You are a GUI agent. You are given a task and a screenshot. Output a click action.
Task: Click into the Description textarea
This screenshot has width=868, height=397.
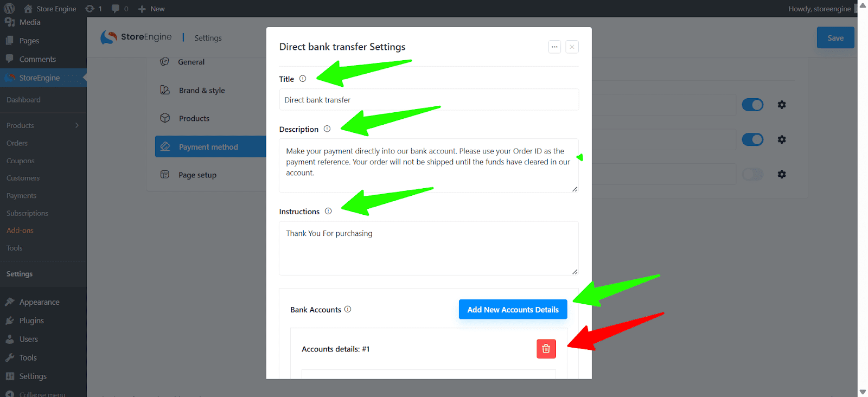coord(429,165)
